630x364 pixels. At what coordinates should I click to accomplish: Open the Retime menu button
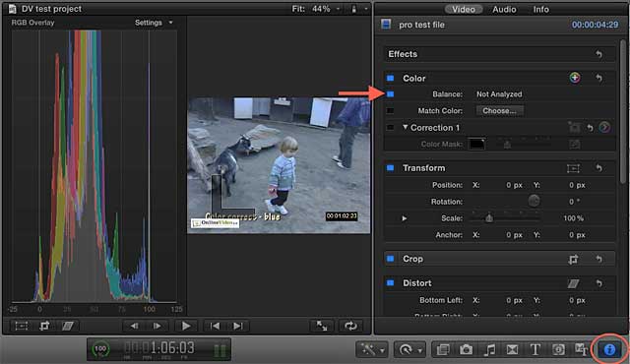409,349
